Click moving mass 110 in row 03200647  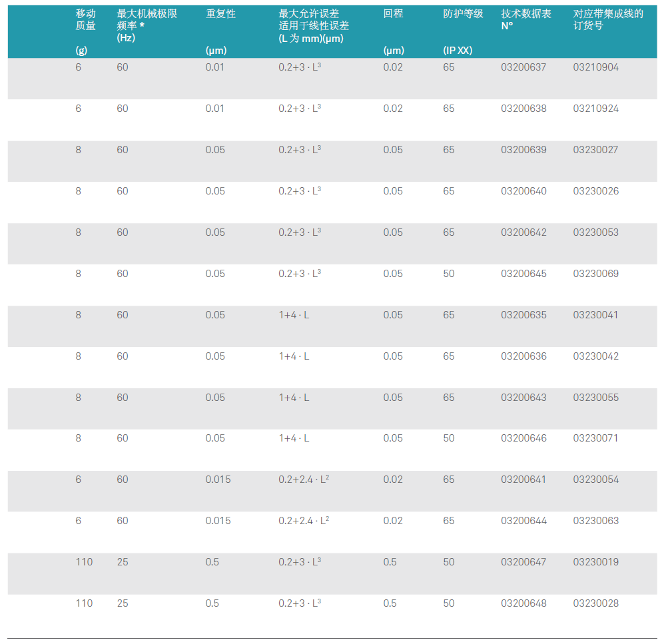[84, 562]
